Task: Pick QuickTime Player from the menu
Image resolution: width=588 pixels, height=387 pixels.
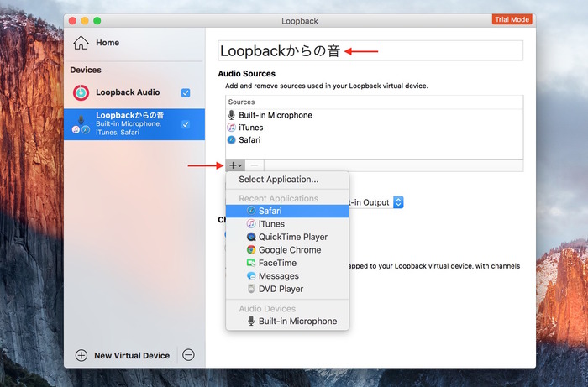Action: tap(287, 237)
